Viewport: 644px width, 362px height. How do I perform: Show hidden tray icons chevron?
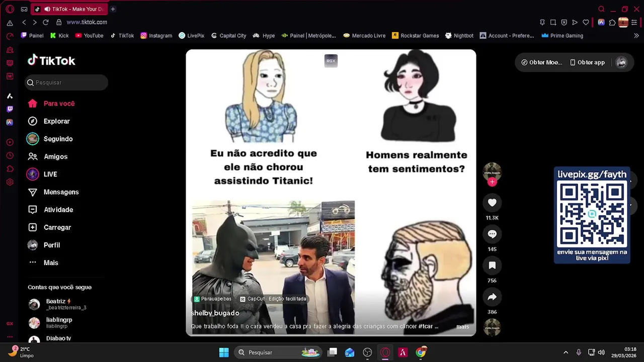[x=566, y=352]
